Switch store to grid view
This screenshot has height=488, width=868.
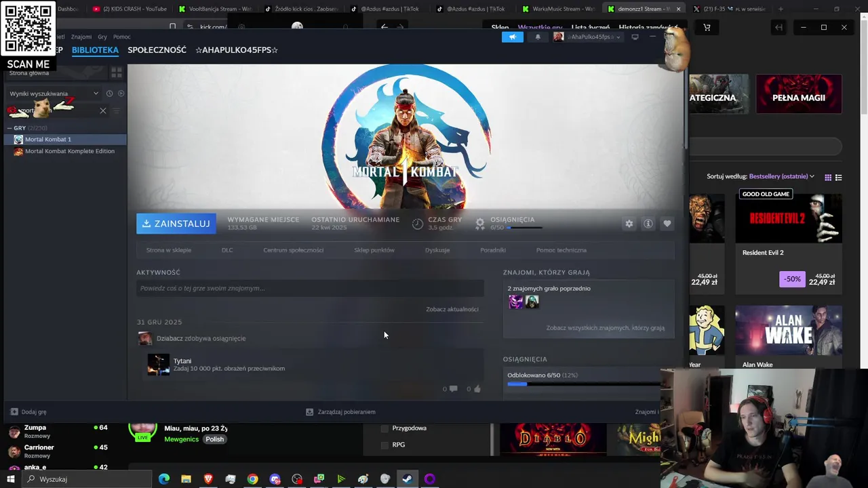point(828,178)
